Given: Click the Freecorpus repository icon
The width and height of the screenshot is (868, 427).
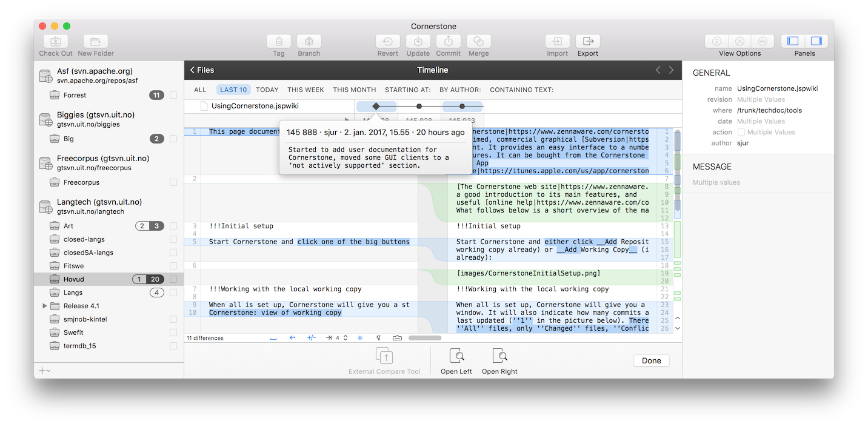Looking at the screenshot, I should 46,163.
